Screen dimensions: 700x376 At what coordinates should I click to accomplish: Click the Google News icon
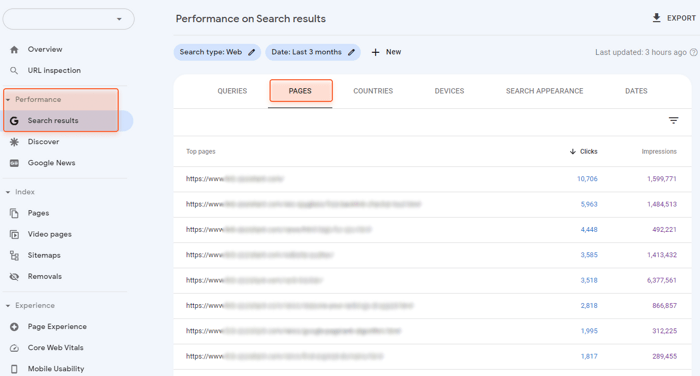tap(14, 163)
